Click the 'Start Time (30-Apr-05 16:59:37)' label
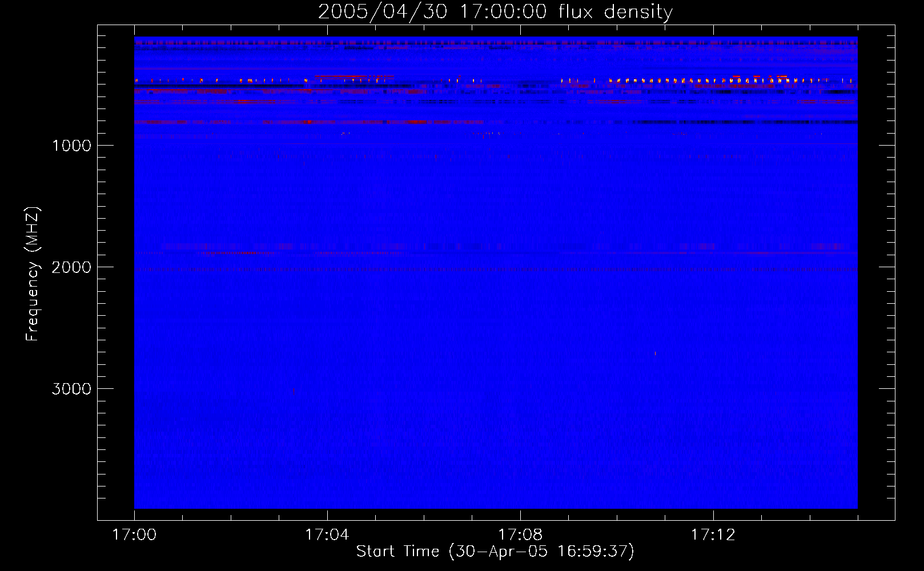The width and height of the screenshot is (924, 571). click(495, 552)
